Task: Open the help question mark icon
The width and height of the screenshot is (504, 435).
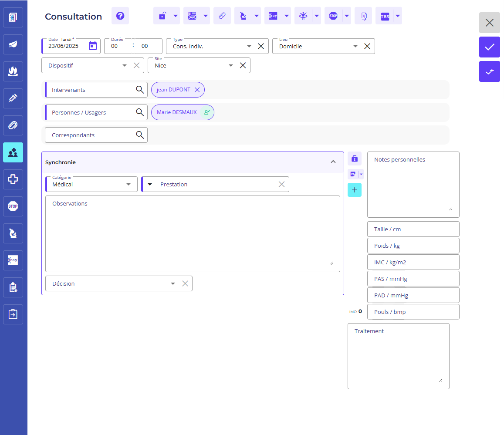Action: point(120,16)
